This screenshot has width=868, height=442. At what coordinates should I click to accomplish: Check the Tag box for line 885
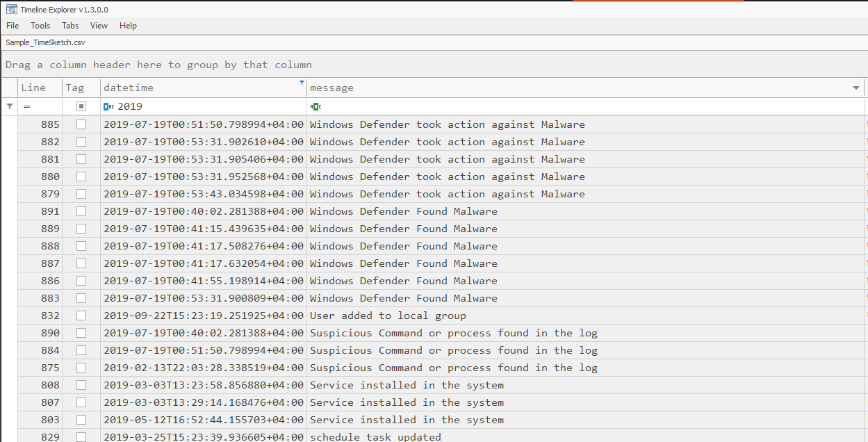[81, 124]
